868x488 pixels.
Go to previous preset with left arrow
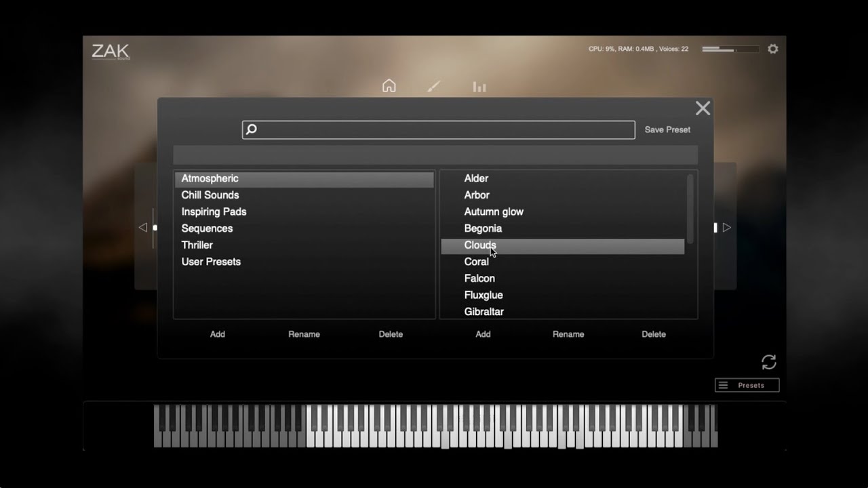point(142,228)
